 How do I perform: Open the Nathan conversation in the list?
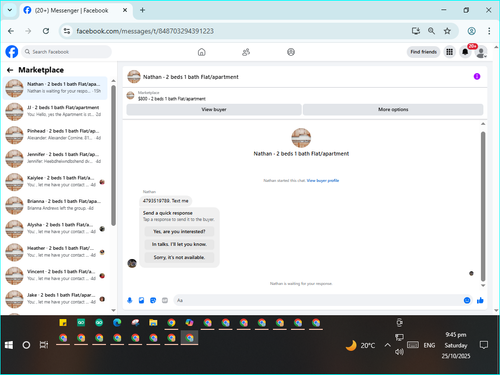[x=55, y=88]
